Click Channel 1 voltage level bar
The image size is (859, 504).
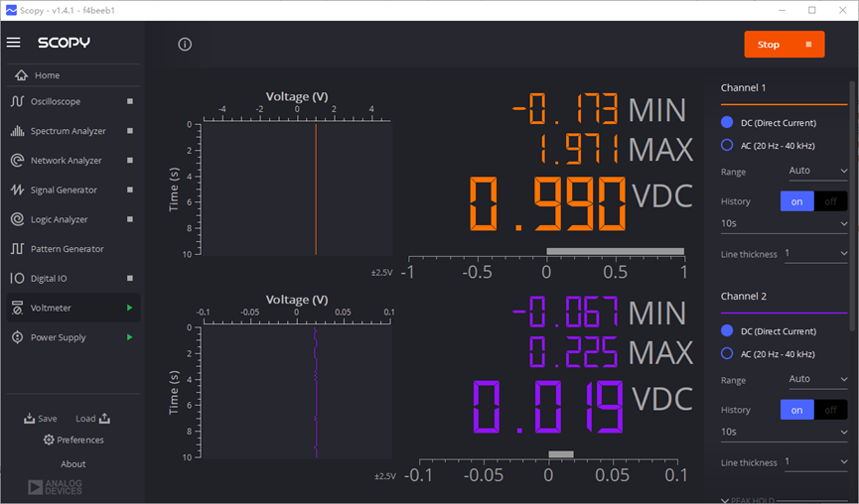coord(616,251)
